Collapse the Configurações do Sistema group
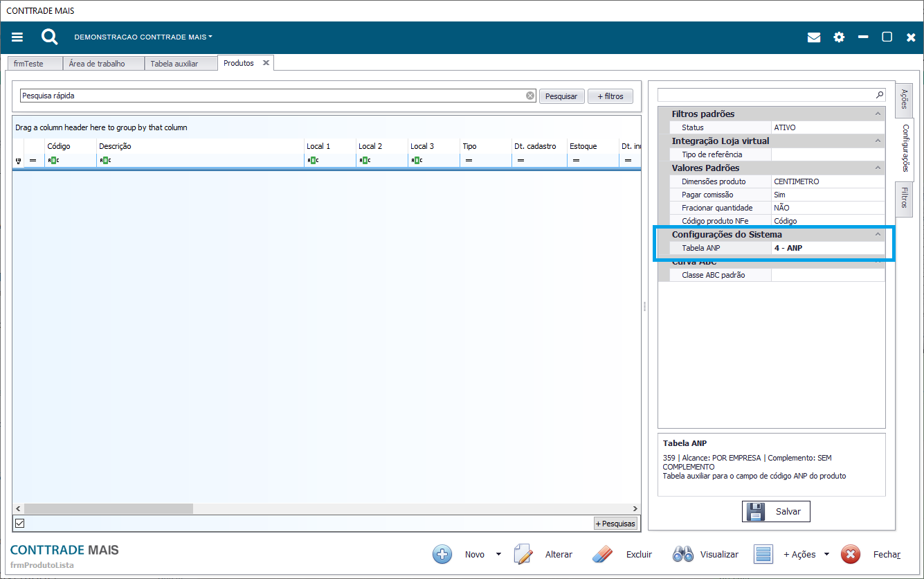The image size is (924, 579). [x=878, y=234]
